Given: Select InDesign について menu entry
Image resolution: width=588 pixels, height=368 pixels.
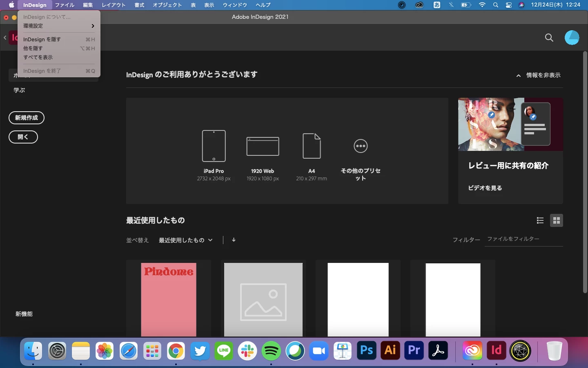Looking at the screenshot, I should (59, 17).
